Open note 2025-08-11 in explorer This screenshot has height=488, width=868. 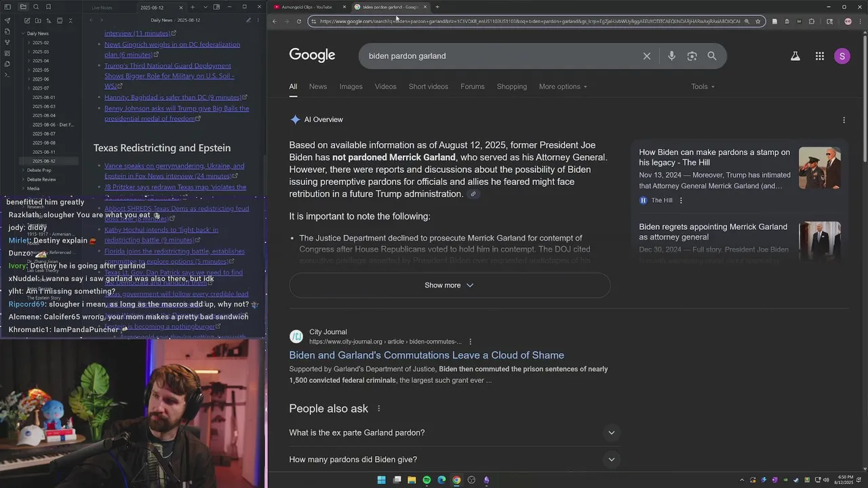click(x=44, y=152)
